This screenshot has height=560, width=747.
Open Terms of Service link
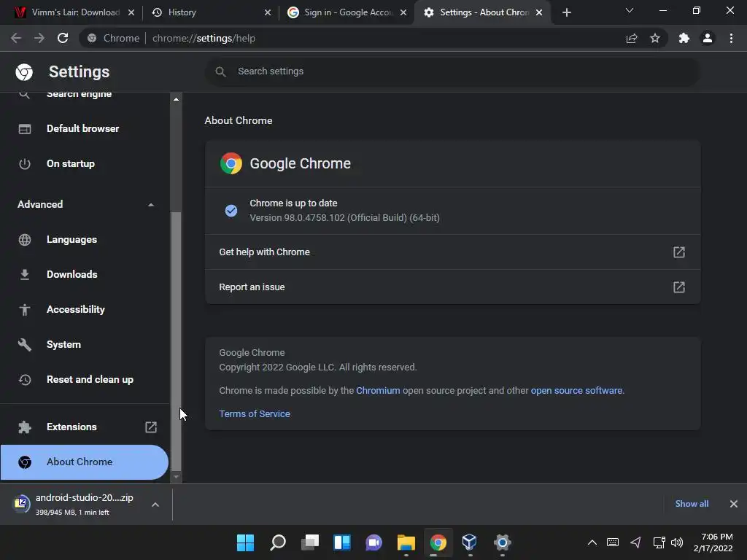click(255, 414)
